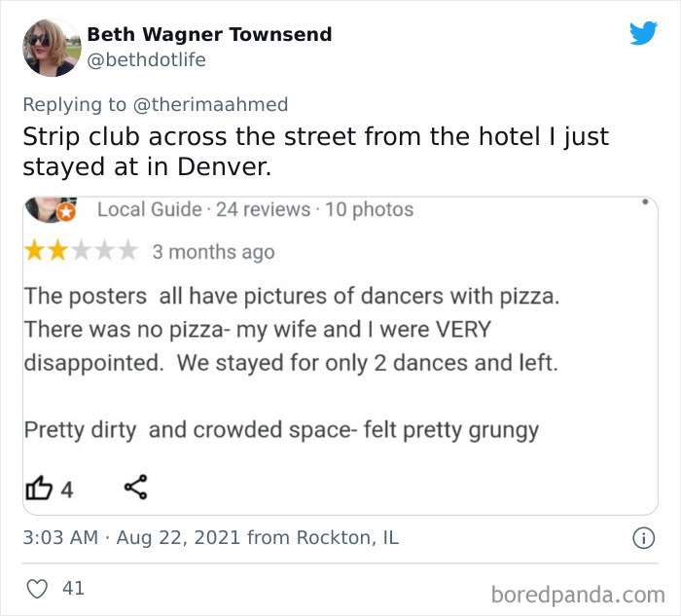Click the Twitter bird logo
This screenshot has width=681, height=616.
(643, 33)
